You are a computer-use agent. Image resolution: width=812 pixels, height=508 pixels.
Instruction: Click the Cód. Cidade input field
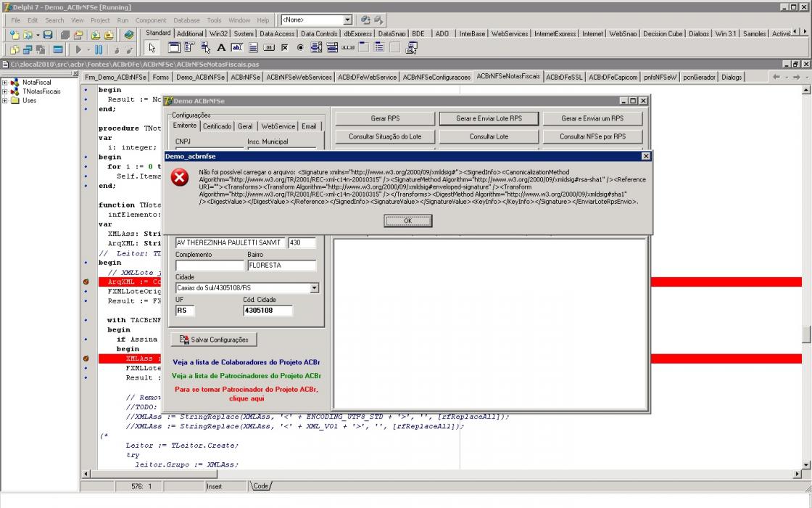pos(268,311)
